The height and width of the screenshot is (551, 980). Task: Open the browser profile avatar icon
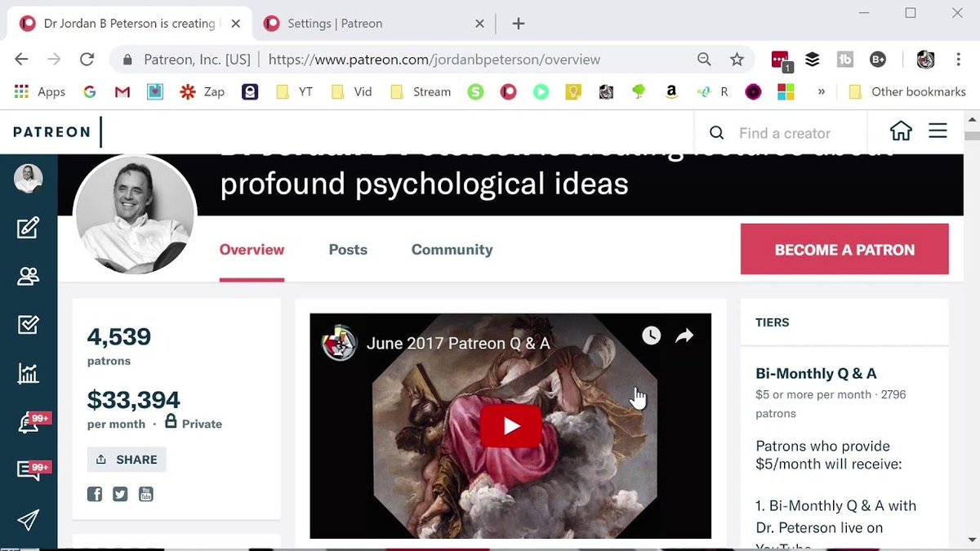925,60
